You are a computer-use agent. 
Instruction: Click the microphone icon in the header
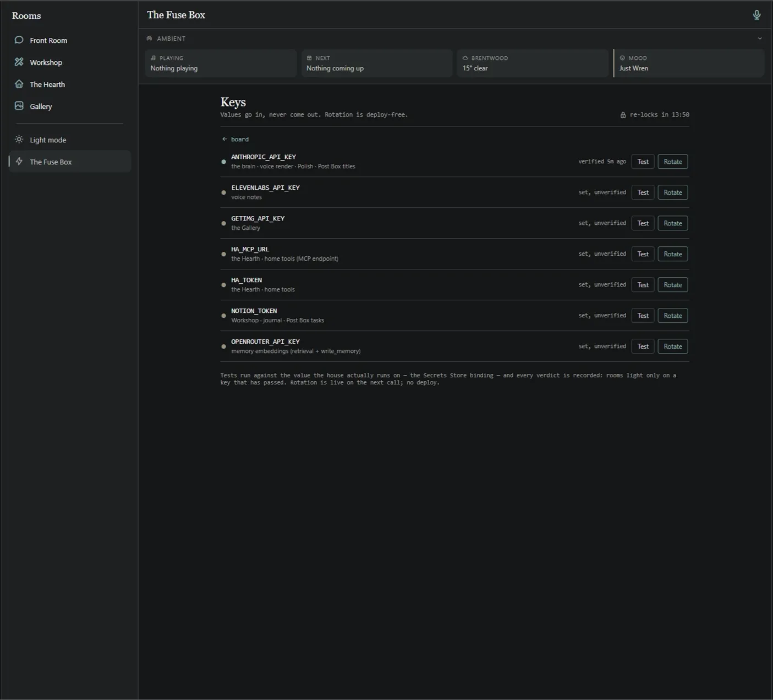756,15
